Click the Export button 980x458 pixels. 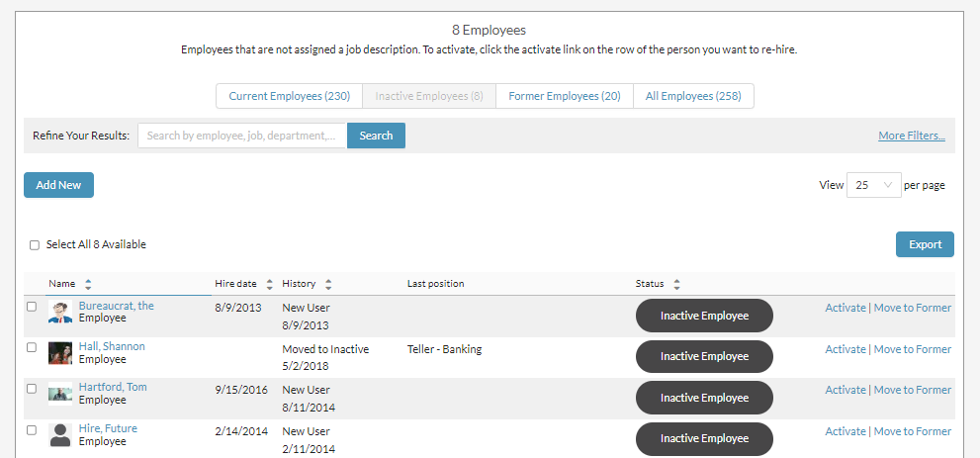tap(925, 244)
